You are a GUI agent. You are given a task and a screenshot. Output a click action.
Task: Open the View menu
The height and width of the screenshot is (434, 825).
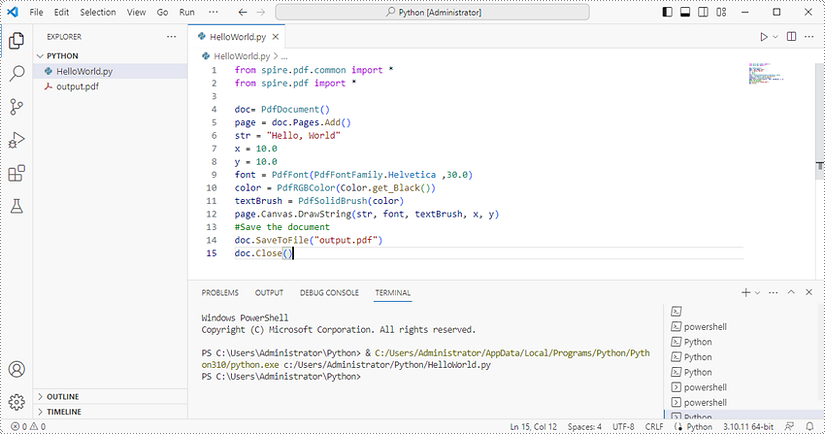pyautogui.click(x=136, y=12)
